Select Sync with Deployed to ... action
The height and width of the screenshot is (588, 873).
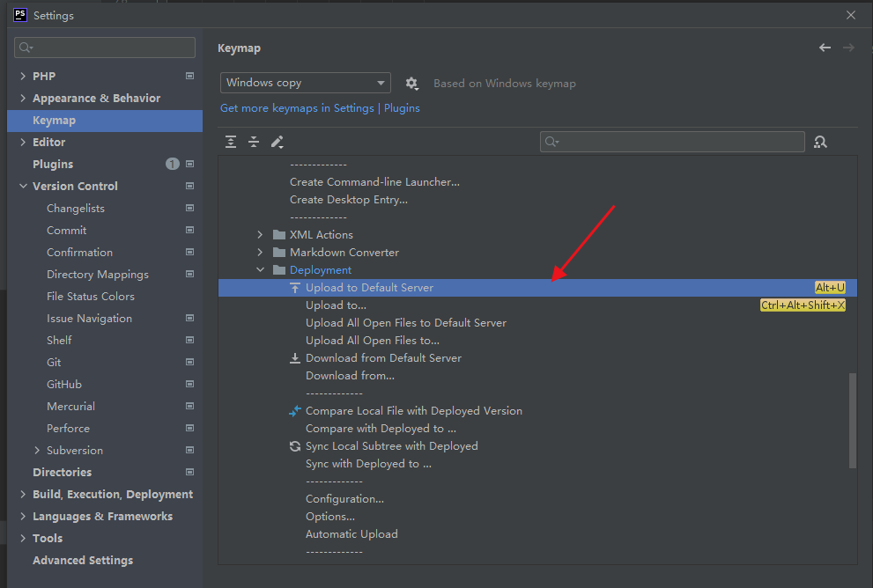pyautogui.click(x=368, y=464)
